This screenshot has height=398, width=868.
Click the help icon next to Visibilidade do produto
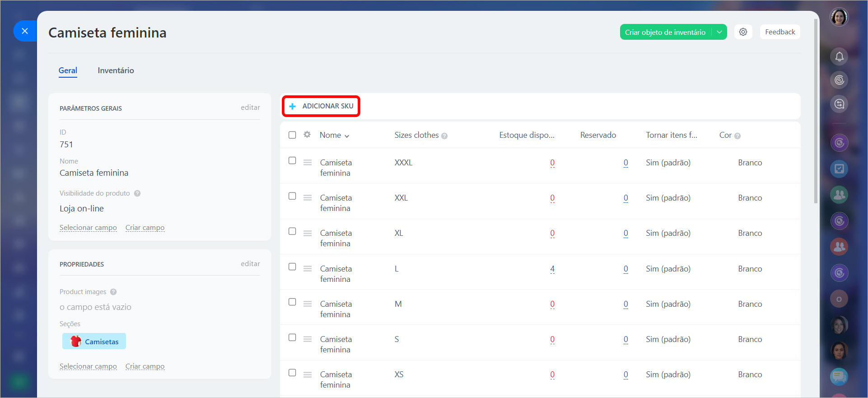tap(137, 193)
